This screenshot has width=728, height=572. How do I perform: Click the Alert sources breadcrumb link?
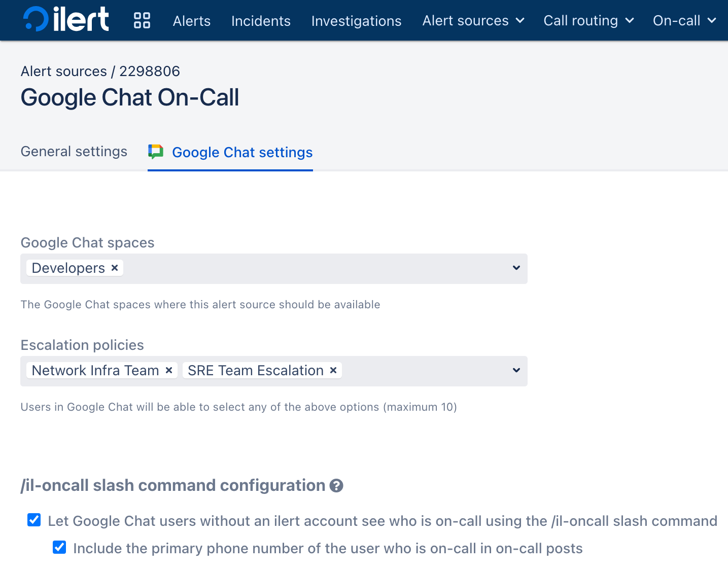64,71
